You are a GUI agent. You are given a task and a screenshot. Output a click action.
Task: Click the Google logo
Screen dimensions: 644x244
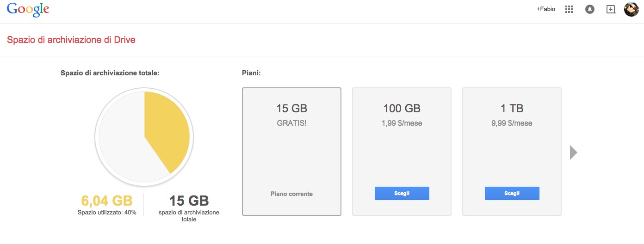tap(28, 9)
